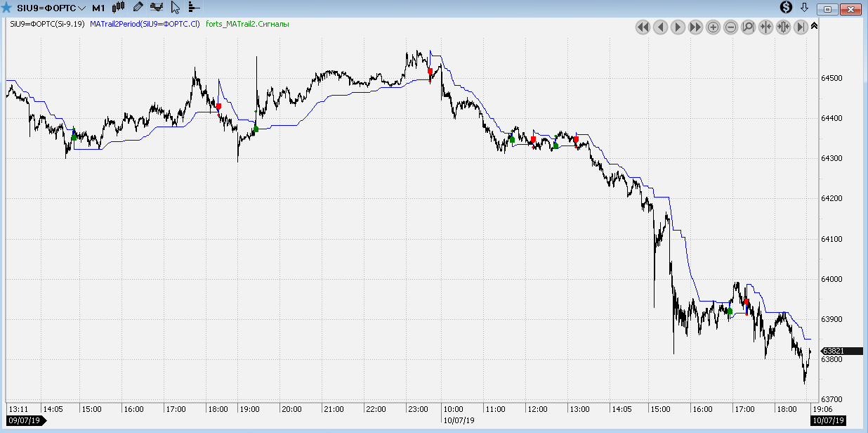The width and height of the screenshot is (868, 433).
Task: Click the down arrow icon in title bar
Action: (x=805, y=7)
